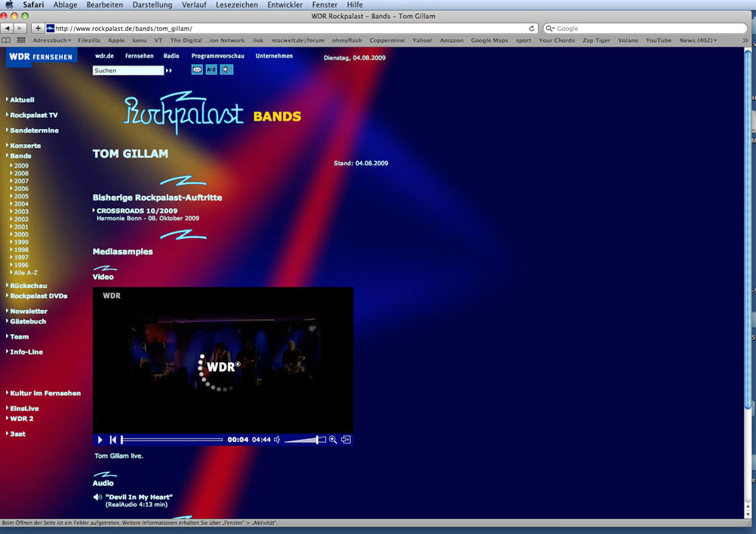Viewport: 756px width, 534px height.
Task: Open the Google search engine dropdown
Action: tap(550, 29)
